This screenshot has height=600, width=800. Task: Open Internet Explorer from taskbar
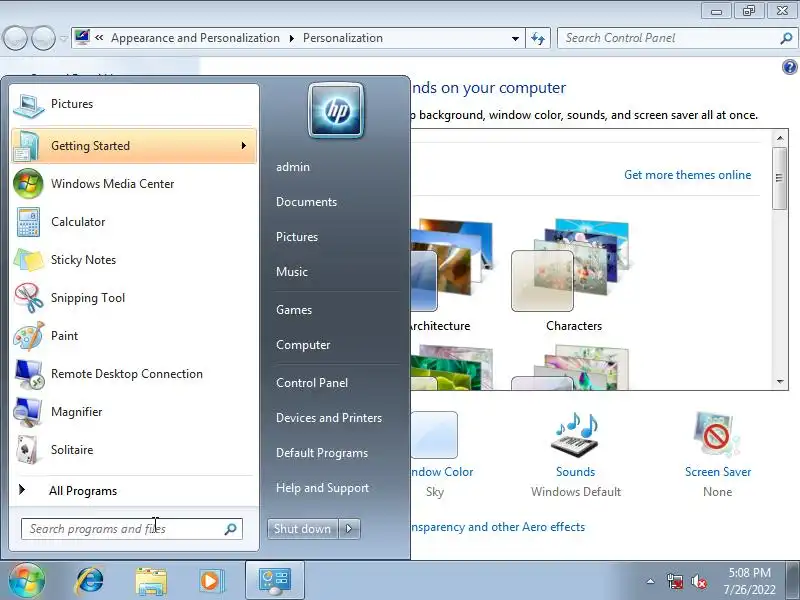coord(90,581)
